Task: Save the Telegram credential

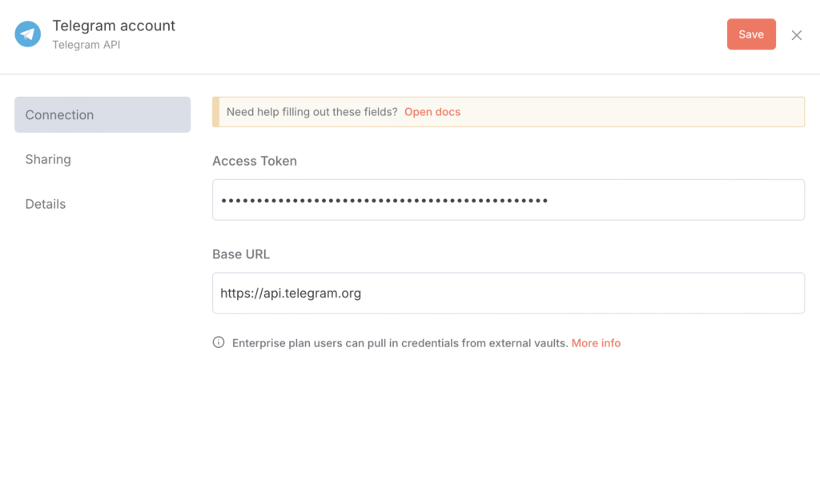Action: pyautogui.click(x=750, y=34)
